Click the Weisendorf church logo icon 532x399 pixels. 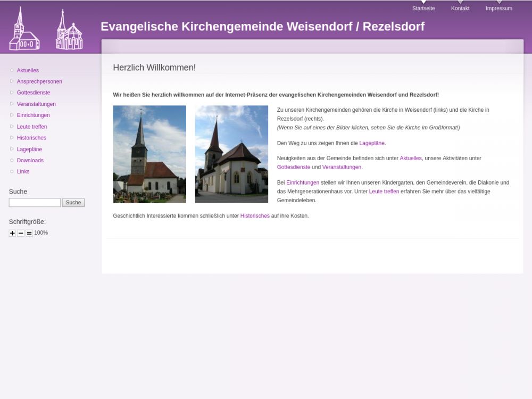(24, 30)
